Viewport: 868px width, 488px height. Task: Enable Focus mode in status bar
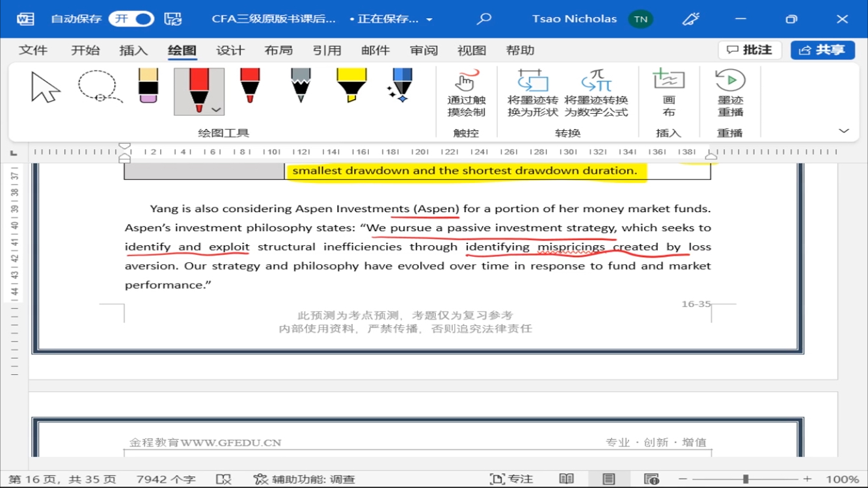click(x=511, y=480)
